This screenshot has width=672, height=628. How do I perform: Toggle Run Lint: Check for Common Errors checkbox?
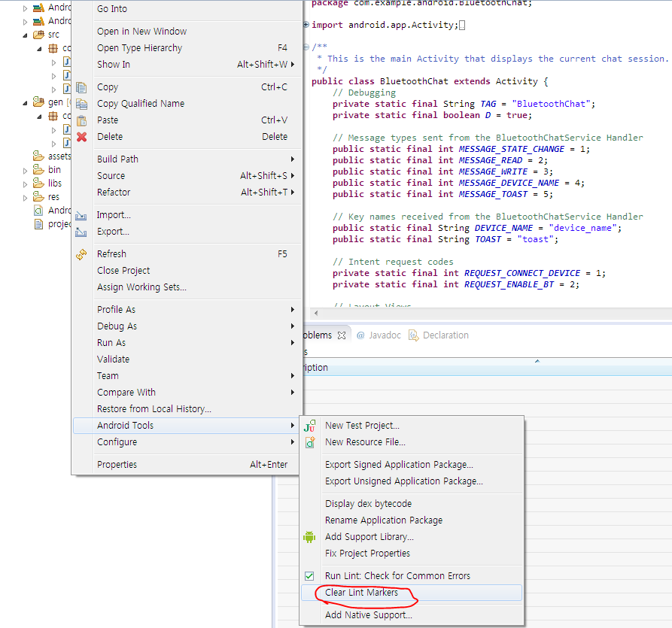[x=309, y=576]
